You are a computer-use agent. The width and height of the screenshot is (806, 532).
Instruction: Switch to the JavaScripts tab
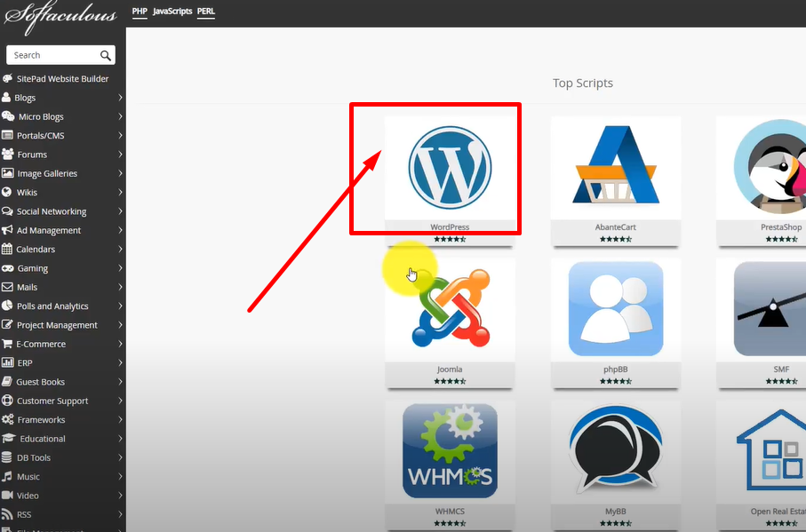pos(172,12)
